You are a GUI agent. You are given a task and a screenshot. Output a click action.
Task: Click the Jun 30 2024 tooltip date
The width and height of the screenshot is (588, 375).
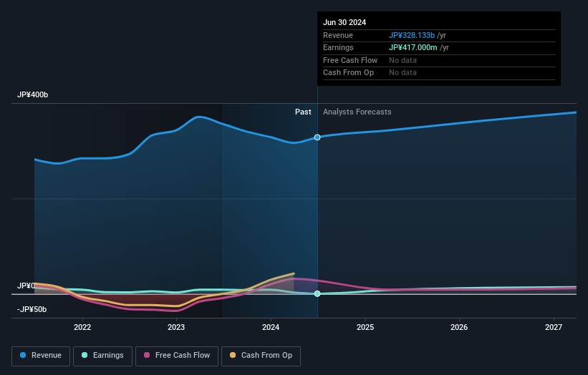(344, 22)
